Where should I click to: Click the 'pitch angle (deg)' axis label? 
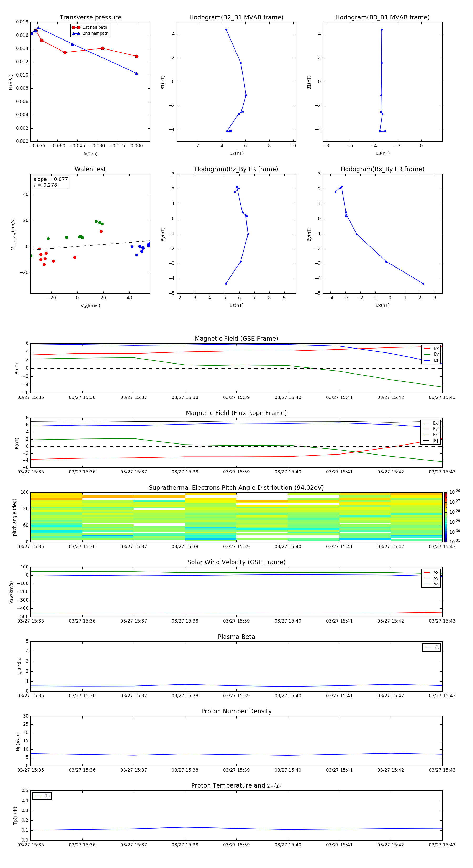14,517
